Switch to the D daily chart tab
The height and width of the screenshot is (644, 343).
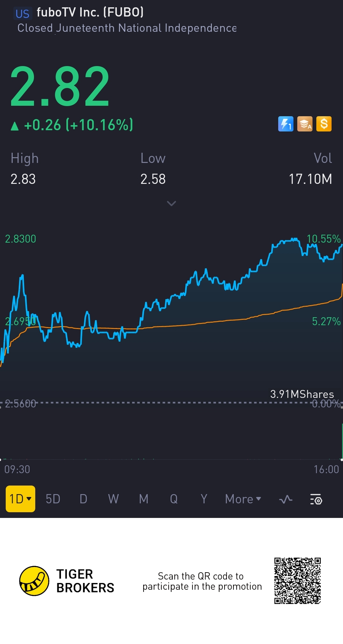pyautogui.click(x=83, y=499)
